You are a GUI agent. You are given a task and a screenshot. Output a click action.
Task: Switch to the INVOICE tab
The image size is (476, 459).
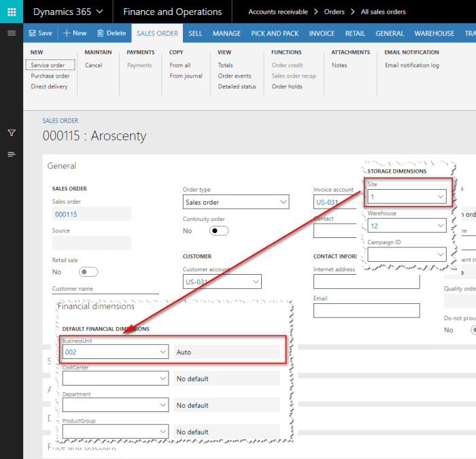tap(322, 33)
